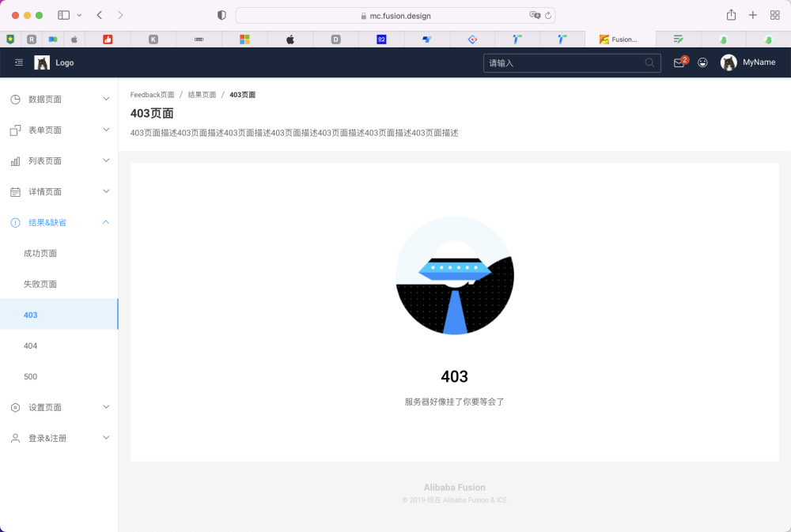Select the info icon next to 结果&缺省
This screenshot has width=791, height=532.
point(16,222)
